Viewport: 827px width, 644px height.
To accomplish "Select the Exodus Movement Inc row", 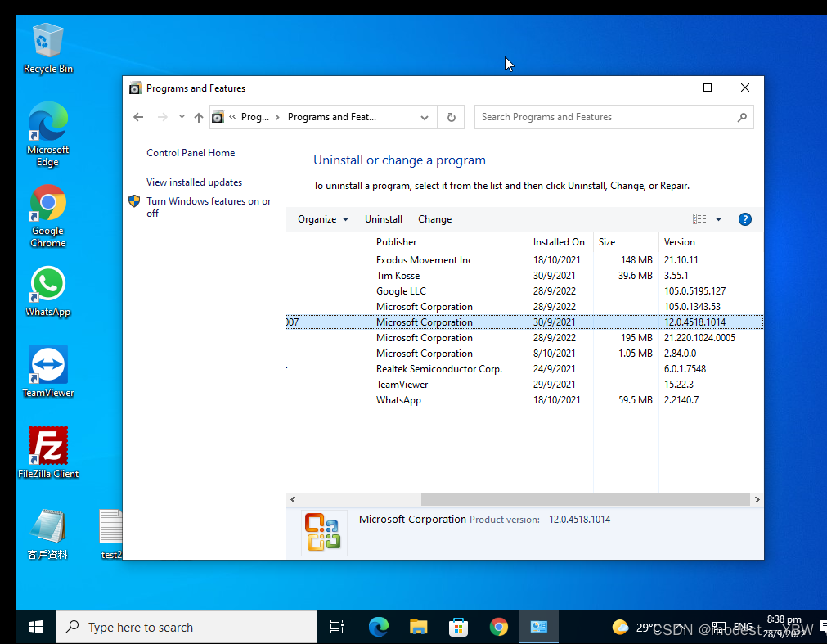I will click(525, 260).
